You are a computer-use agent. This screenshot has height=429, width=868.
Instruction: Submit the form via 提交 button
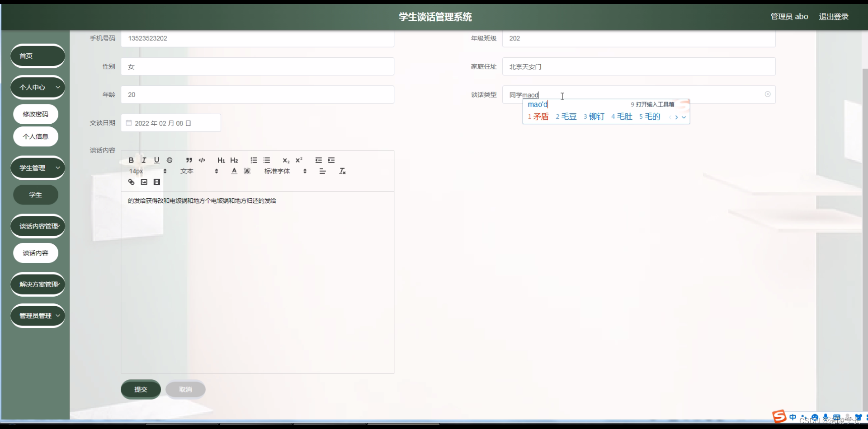pos(141,389)
